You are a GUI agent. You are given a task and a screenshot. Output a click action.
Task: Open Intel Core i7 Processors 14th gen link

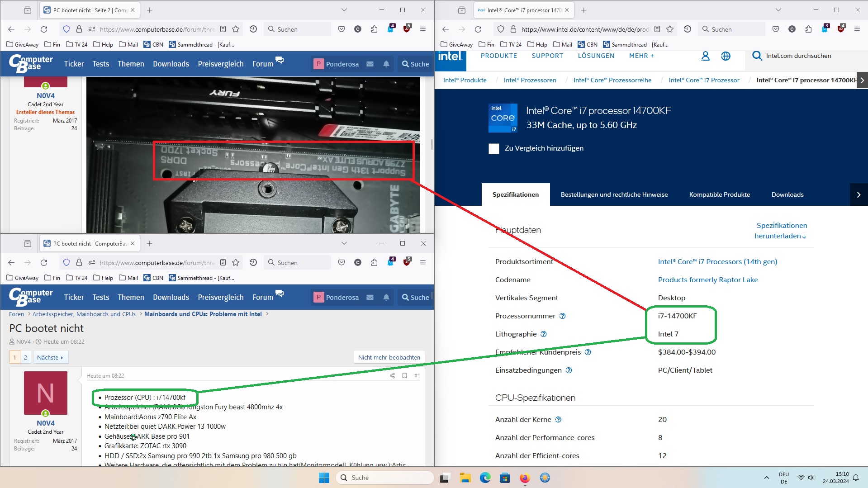717,262
